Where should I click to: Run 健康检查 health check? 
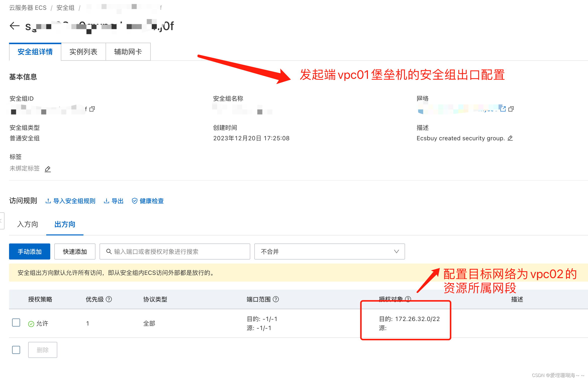pos(148,201)
